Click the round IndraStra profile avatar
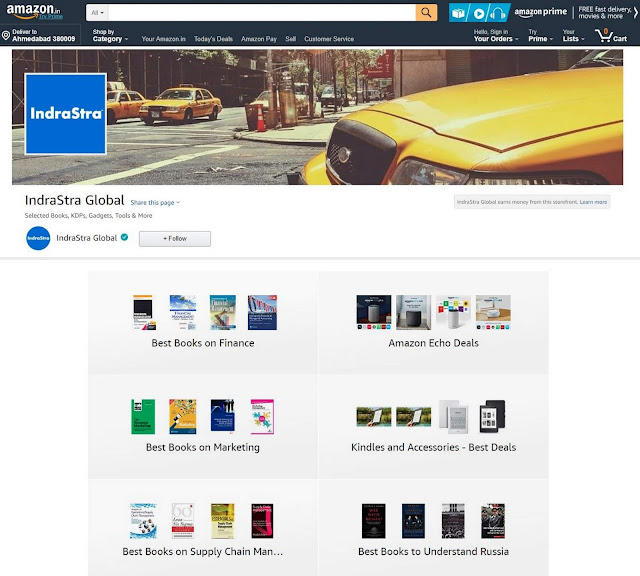Image resolution: width=640 pixels, height=576 pixels. tap(38, 238)
